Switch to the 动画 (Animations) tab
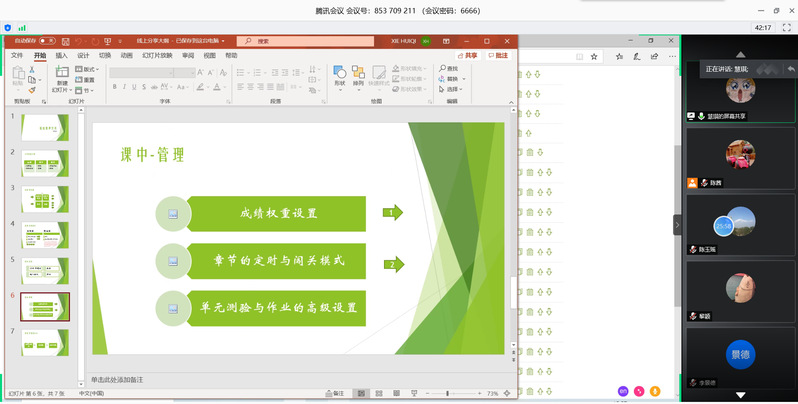The height and width of the screenshot is (404, 798). point(127,56)
